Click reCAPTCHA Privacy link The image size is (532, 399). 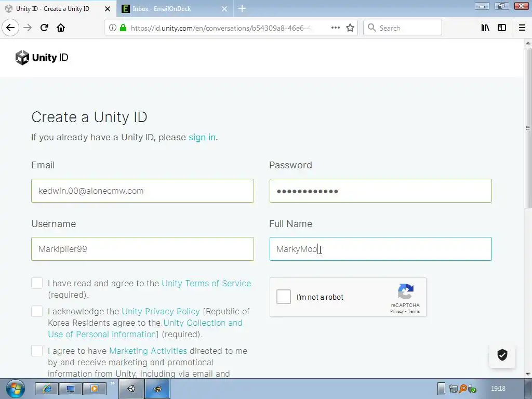click(396, 311)
